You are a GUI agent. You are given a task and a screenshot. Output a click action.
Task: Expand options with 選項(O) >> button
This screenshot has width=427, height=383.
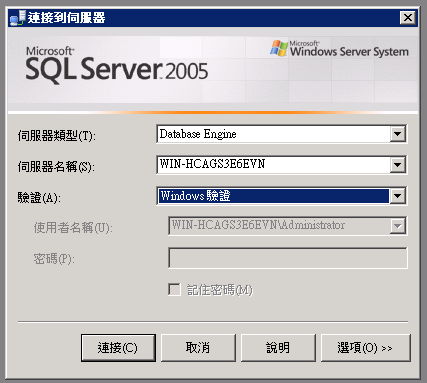pos(365,348)
